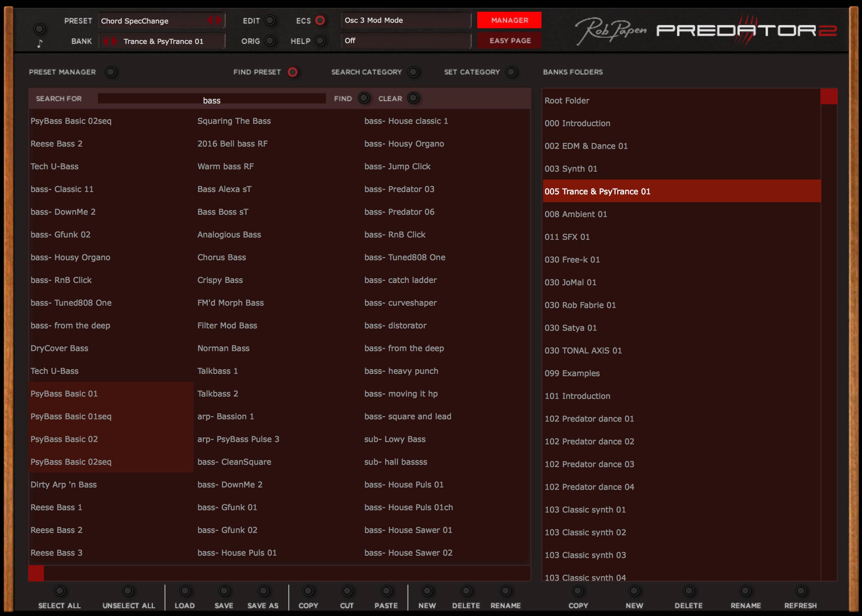This screenshot has width=862, height=616.
Task: Click the CLEAR round button
Action: [x=413, y=98]
